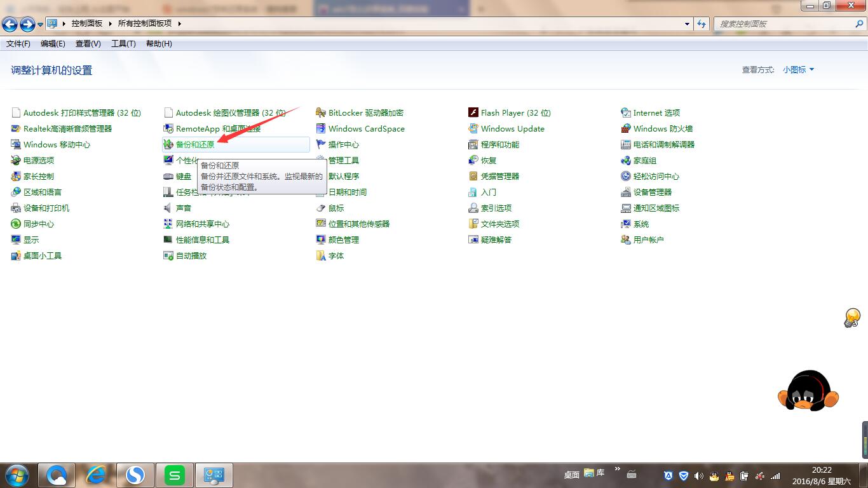
Task: Open the 显示 link
Action: pos(31,240)
